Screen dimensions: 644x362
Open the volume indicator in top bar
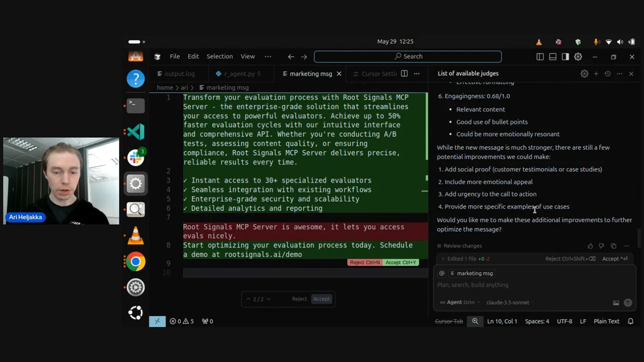tap(620, 42)
